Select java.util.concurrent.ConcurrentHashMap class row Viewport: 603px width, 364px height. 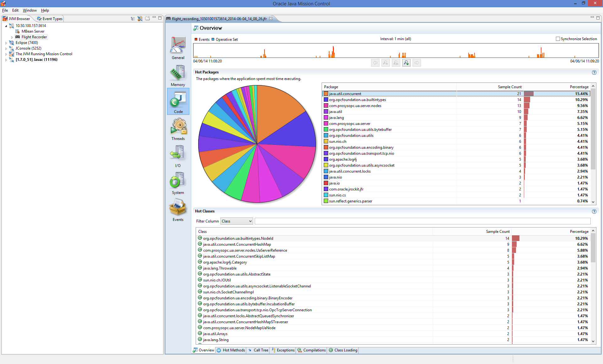point(393,244)
